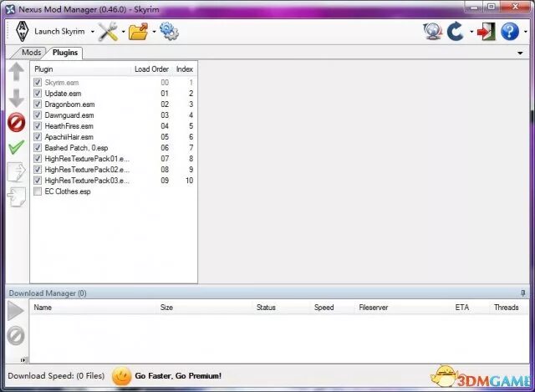Sort downloads by Size column
The height and width of the screenshot is (392, 535).
pyautogui.click(x=205, y=308)
